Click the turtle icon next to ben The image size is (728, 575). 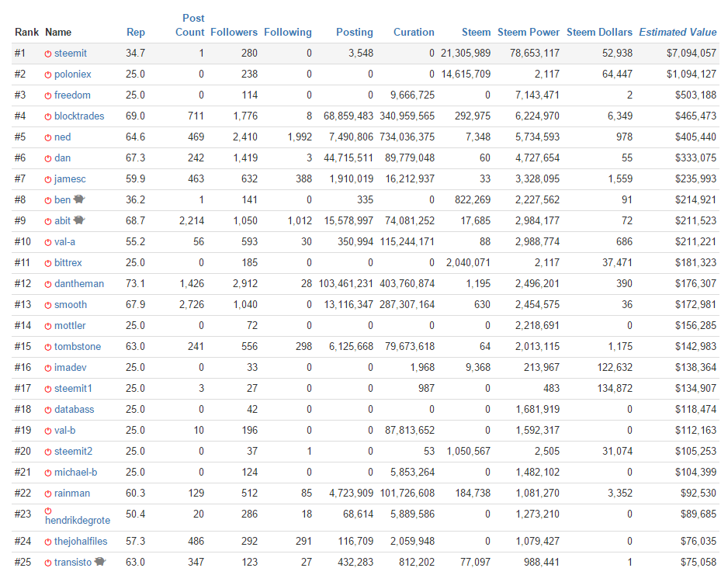pyautogui.click(x=79, y=199)
